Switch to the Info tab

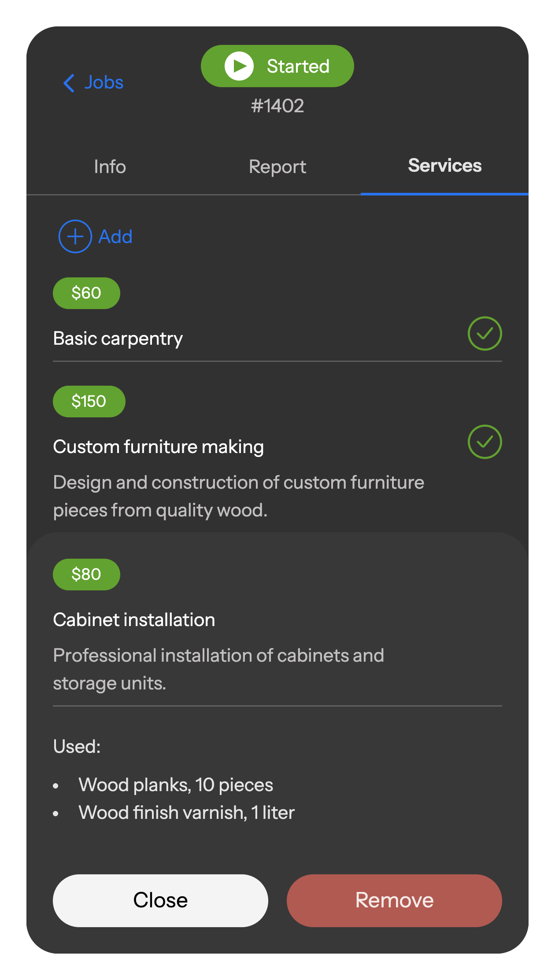(x=110, y=167)
